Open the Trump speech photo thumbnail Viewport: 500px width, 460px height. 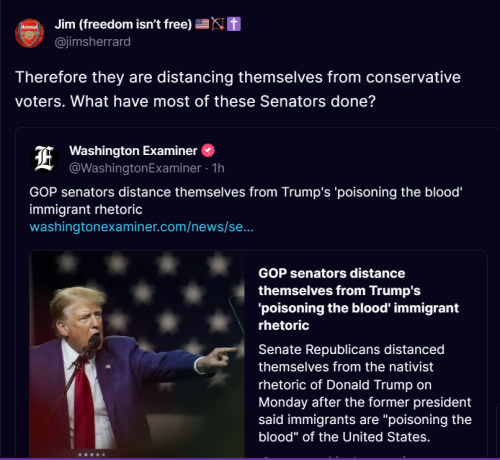pyautogui.click(x=137, y=354)
